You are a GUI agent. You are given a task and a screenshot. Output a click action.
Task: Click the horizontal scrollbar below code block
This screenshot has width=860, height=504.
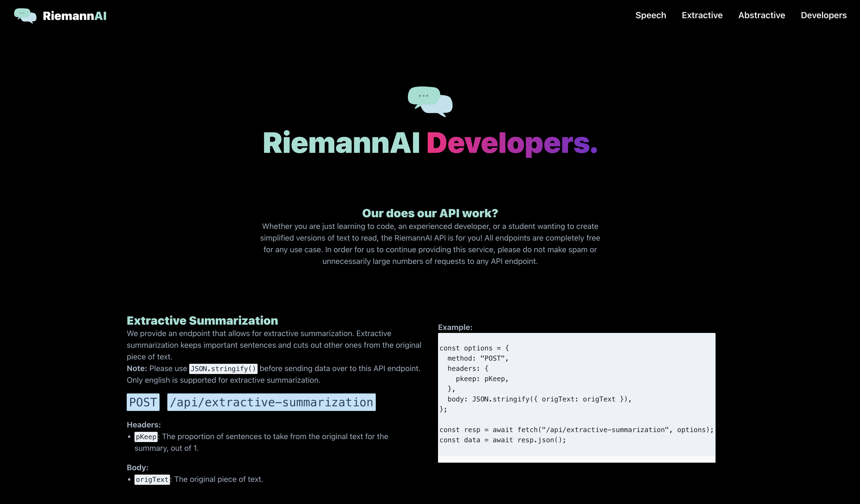click(576, 459)
